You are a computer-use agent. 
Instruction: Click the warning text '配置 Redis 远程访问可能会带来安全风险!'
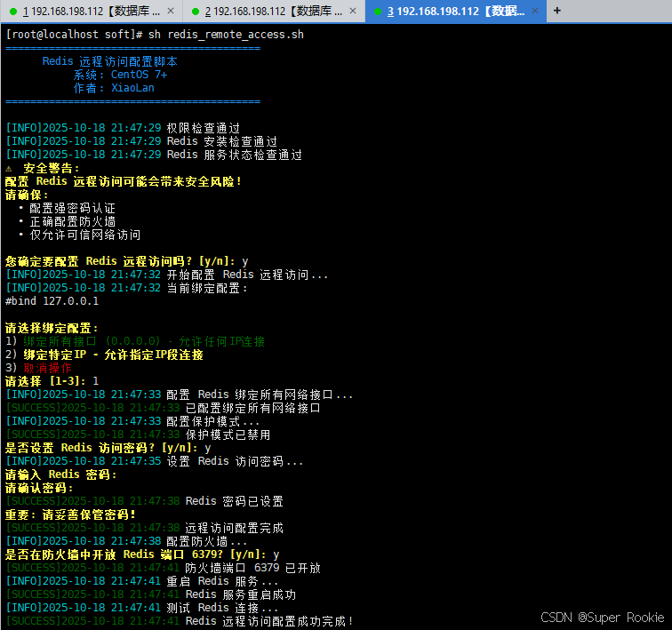(123, 181)
